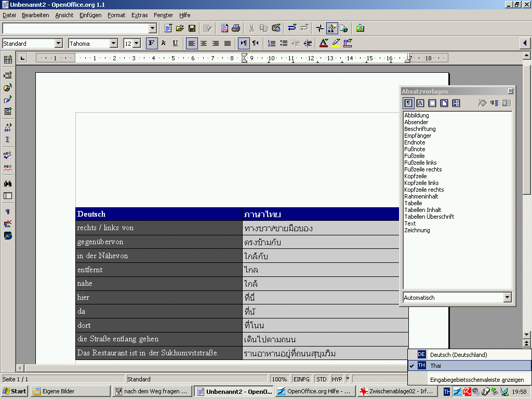Screen dimensions: 532x399
Task: Open the Find binoculars tool in sidebar
Action: click(8, 183)
